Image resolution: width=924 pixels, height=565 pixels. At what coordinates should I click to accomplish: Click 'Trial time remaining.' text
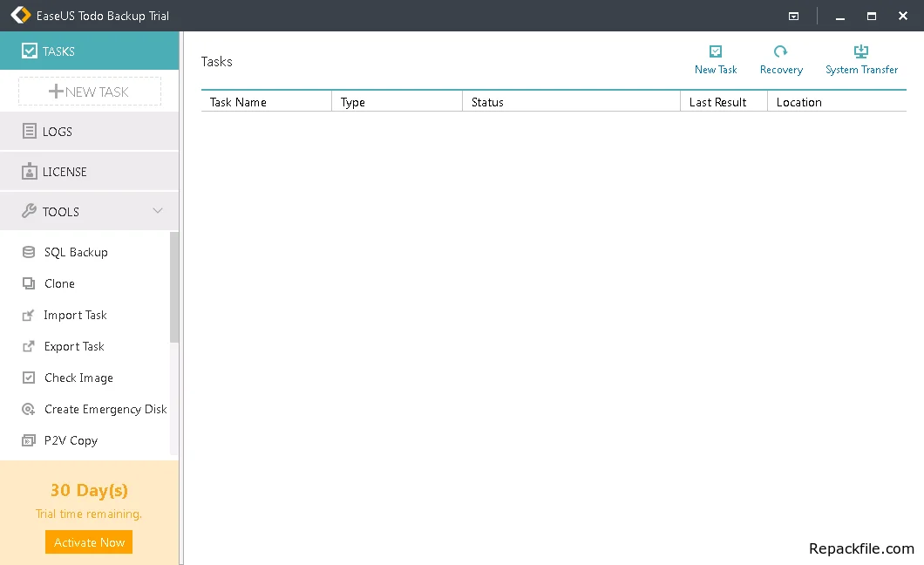(89, 514)
